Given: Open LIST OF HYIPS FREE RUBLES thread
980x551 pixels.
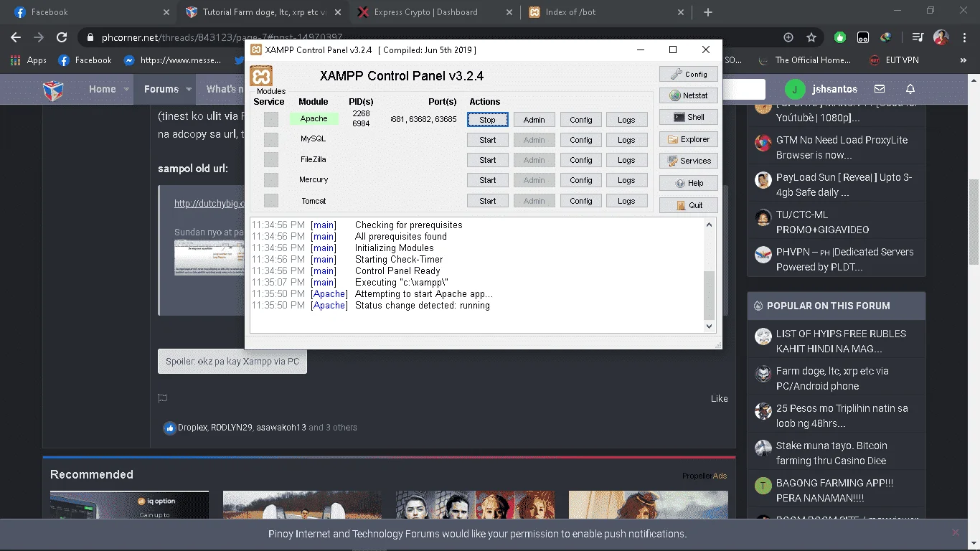Looking at the screenshot, I should click(x=841, y=342).
